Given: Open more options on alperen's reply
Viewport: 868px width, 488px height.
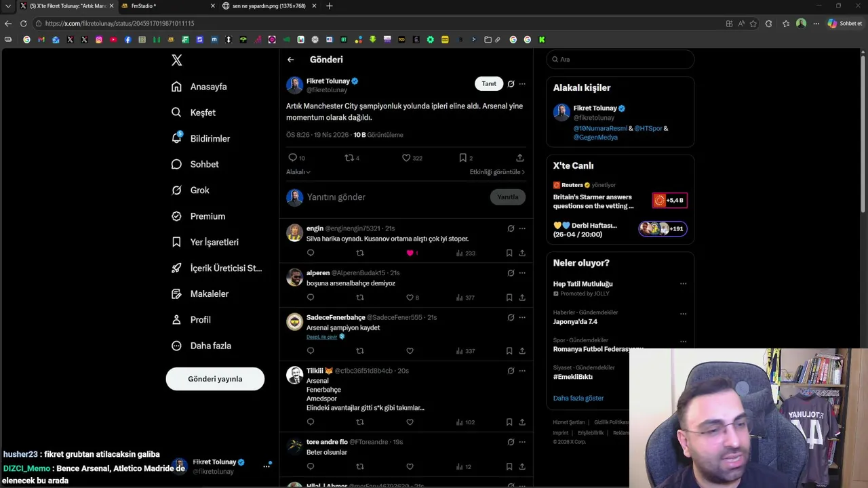Looking at the screenshot, I should tap(522, 273).
